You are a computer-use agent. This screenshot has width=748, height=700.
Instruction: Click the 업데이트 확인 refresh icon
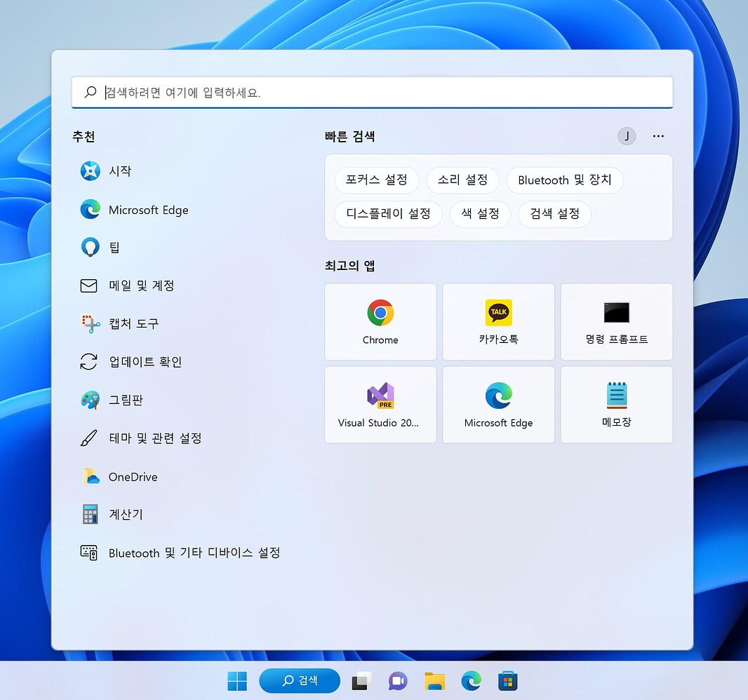(x=88, y=361)
